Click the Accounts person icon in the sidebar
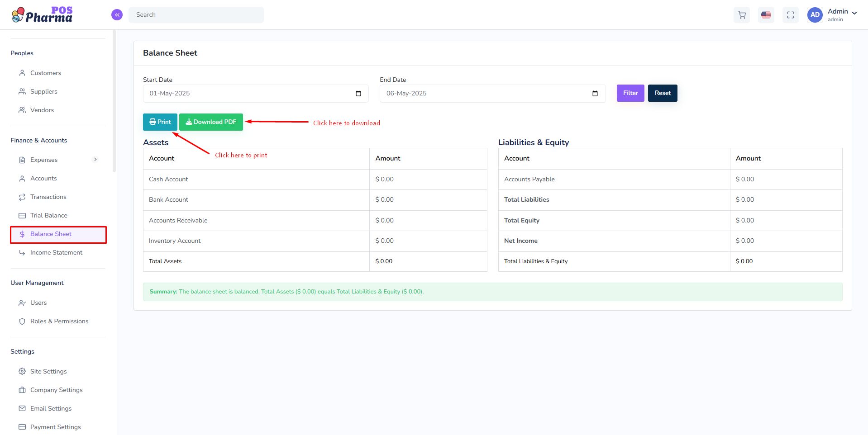 [22, 178]
